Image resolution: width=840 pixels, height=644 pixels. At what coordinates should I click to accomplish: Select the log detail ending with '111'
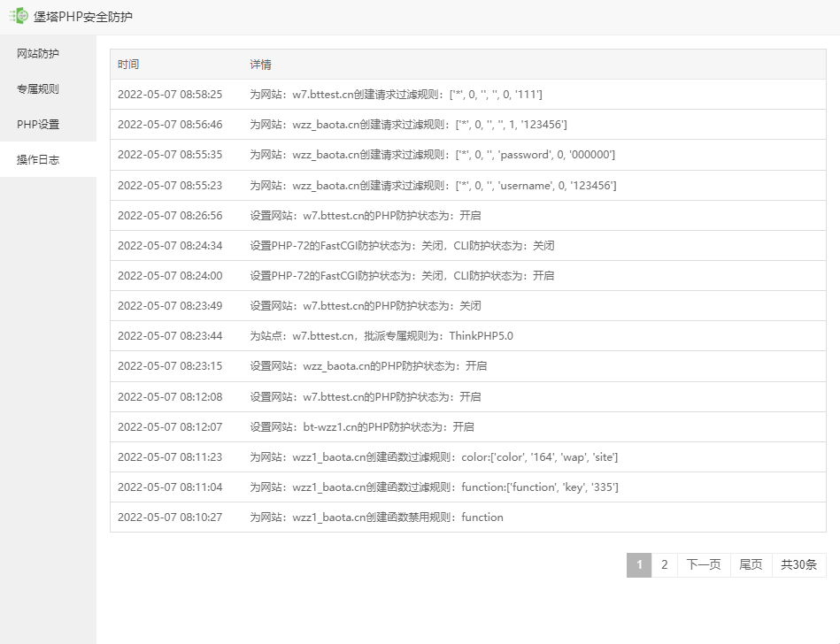pos(396,95)
